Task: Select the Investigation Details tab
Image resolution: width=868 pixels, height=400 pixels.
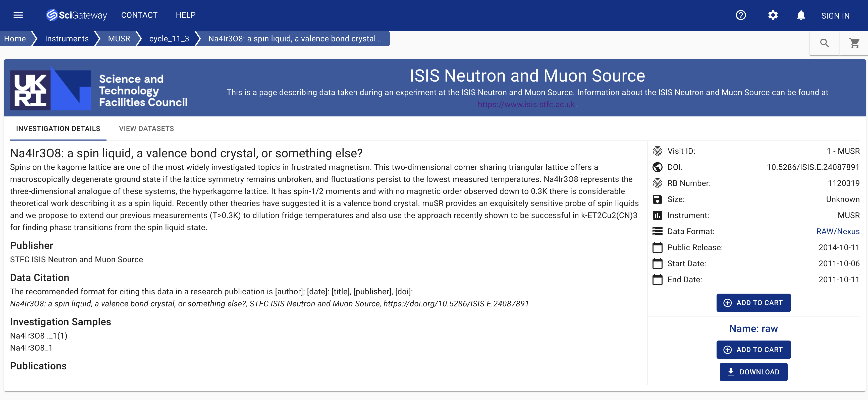Action: pos(58,129)
